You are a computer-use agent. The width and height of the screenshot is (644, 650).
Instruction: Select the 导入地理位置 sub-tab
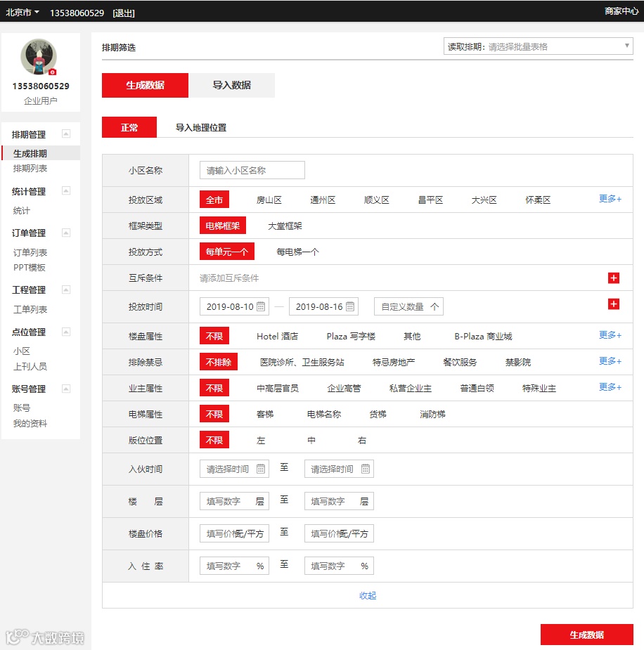coord(201,128)
